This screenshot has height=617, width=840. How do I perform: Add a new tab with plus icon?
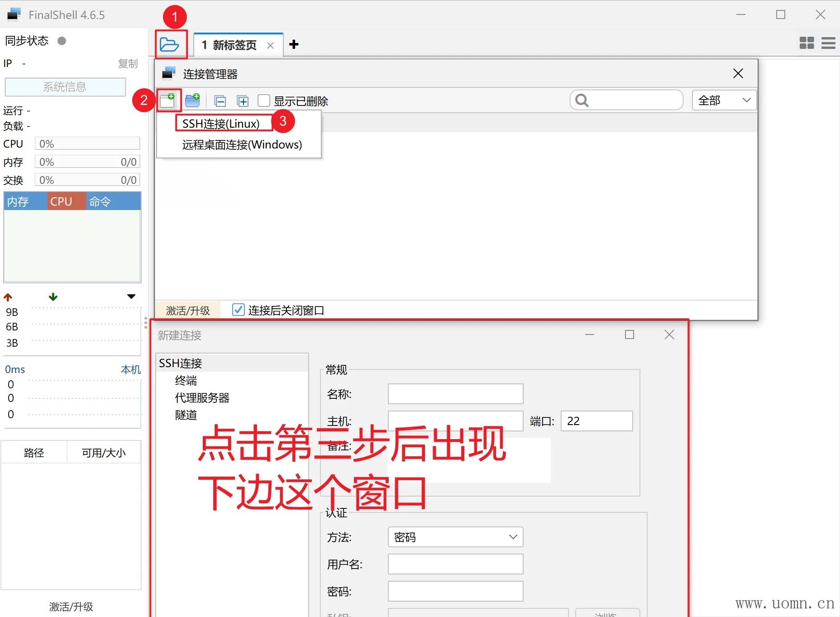click(x=294, y=44)
